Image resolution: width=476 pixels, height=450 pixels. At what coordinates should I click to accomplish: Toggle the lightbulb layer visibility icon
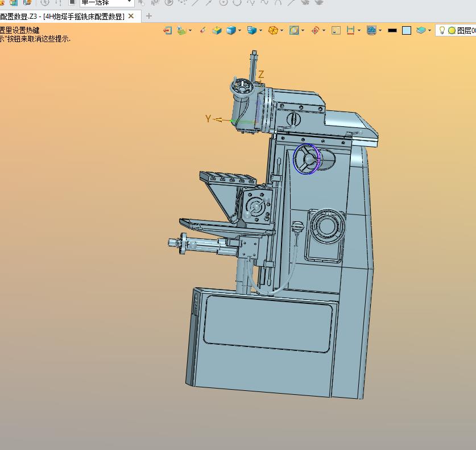pyautogui.click(x=442, y=30)
